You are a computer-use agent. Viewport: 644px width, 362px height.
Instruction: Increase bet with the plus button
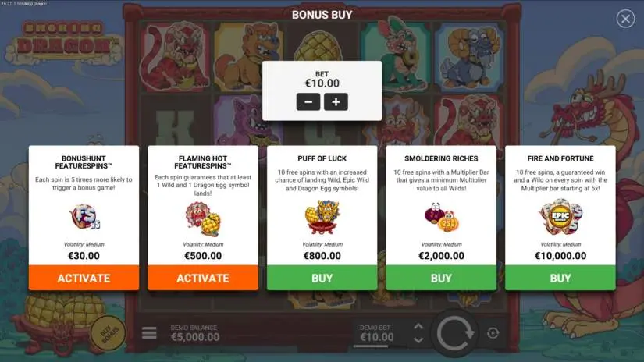(336, 101)
